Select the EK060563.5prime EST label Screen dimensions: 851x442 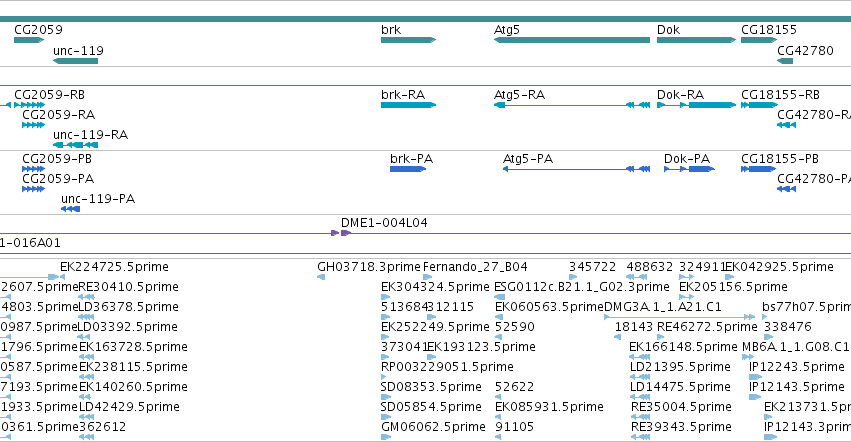click(x=549, y=307)
